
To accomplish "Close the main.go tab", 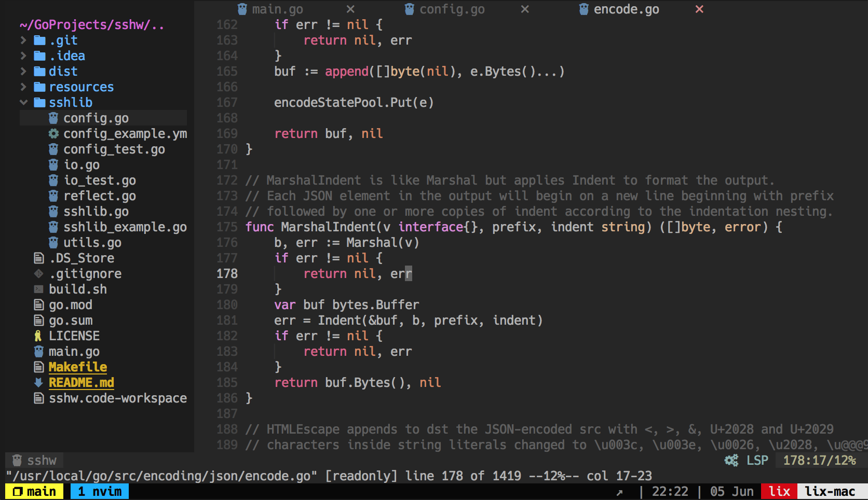I will pos(350,9).
